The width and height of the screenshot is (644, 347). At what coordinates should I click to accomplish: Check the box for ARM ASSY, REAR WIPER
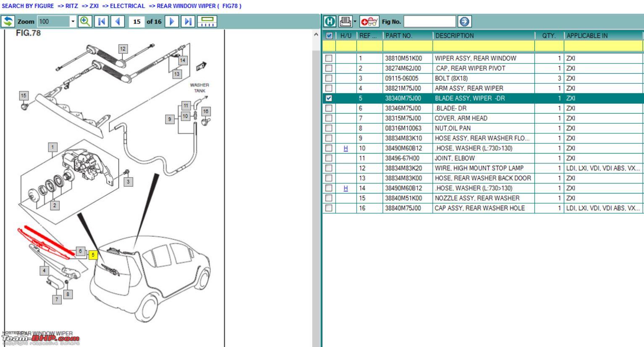pos(329,88)
